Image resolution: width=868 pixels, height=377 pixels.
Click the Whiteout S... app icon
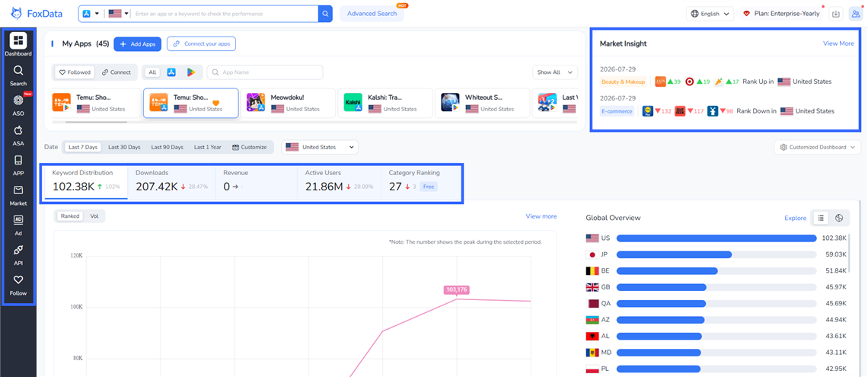point(450,102)
